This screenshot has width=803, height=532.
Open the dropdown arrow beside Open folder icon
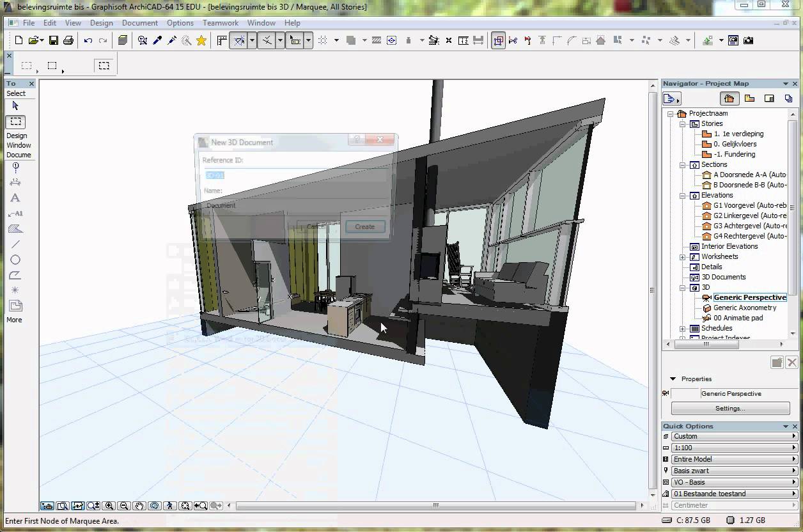[42, 40]
